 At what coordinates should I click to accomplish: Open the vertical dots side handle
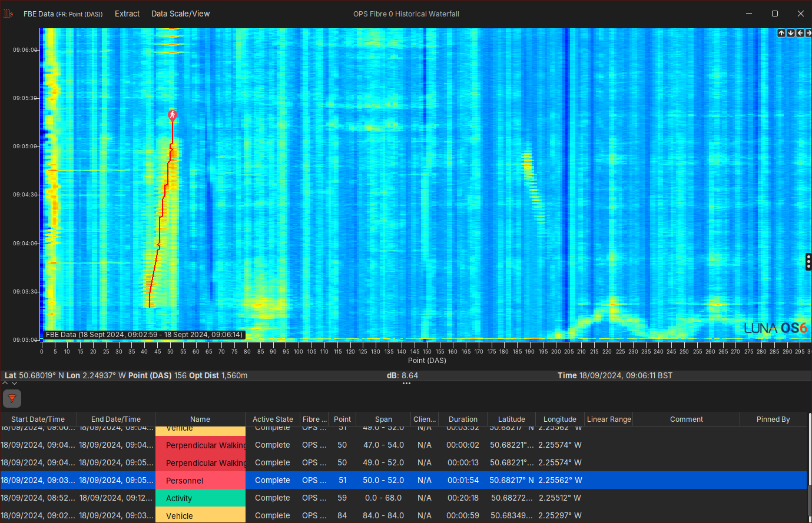pos(808,262)
